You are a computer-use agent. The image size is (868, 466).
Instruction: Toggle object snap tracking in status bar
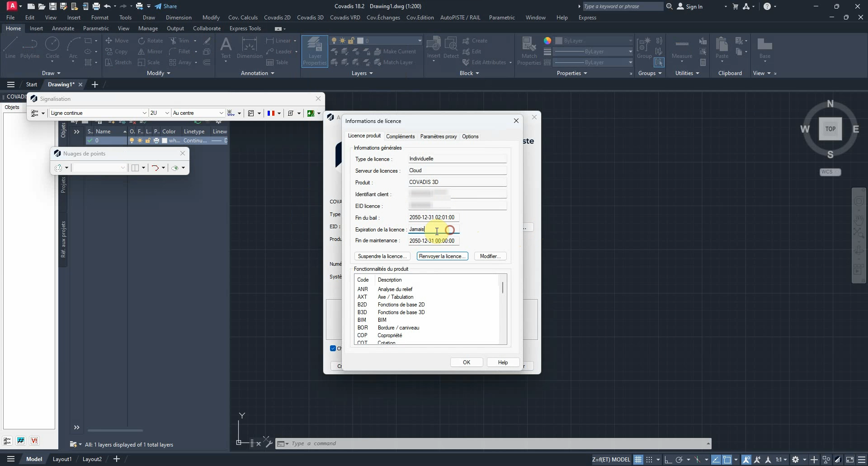[716, 460]
